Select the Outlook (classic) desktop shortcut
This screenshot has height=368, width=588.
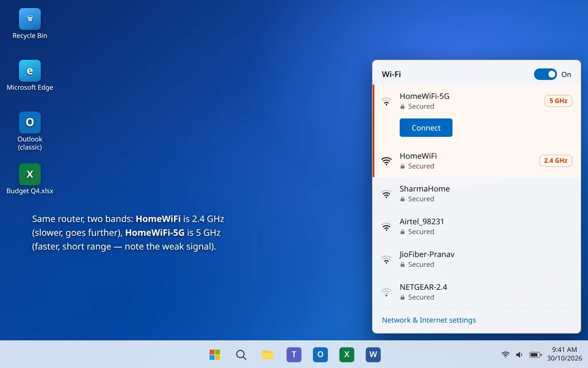(30, 131)
